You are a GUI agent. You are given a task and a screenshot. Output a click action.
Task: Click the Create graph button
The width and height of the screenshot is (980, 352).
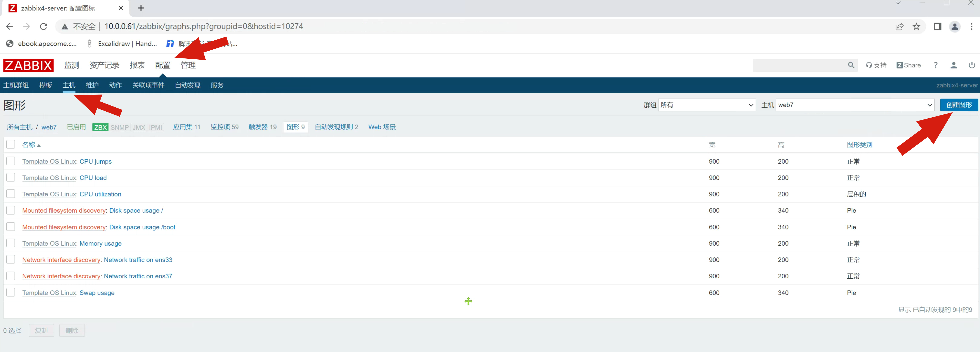click(958, 105)
